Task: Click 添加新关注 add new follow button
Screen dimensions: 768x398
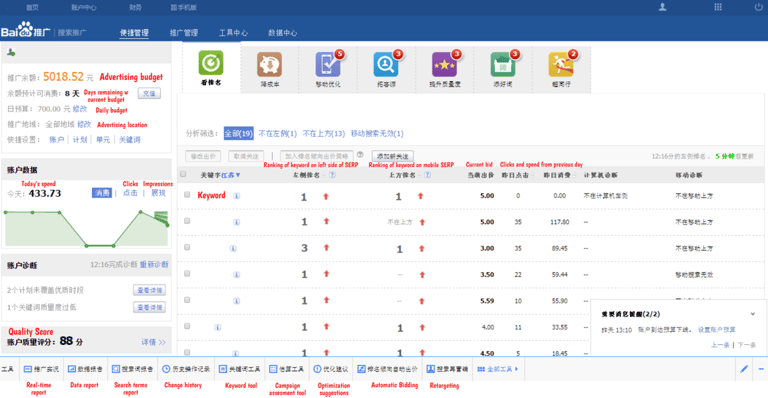Action: pos(393,156)
